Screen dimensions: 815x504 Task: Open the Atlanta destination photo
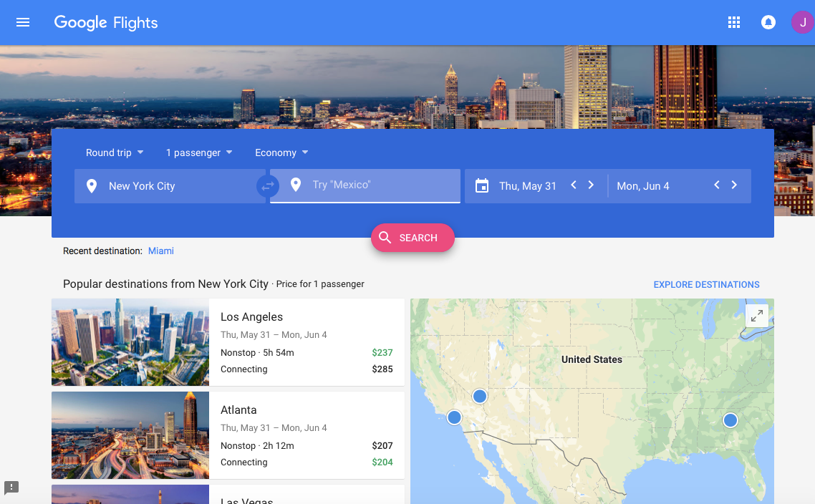(x=130, y=435)
